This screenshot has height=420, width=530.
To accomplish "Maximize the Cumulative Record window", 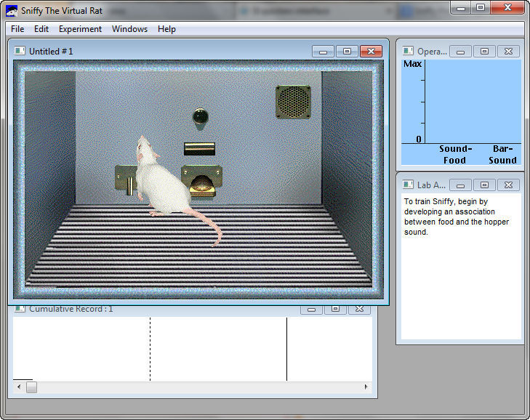I will (335, 309).
